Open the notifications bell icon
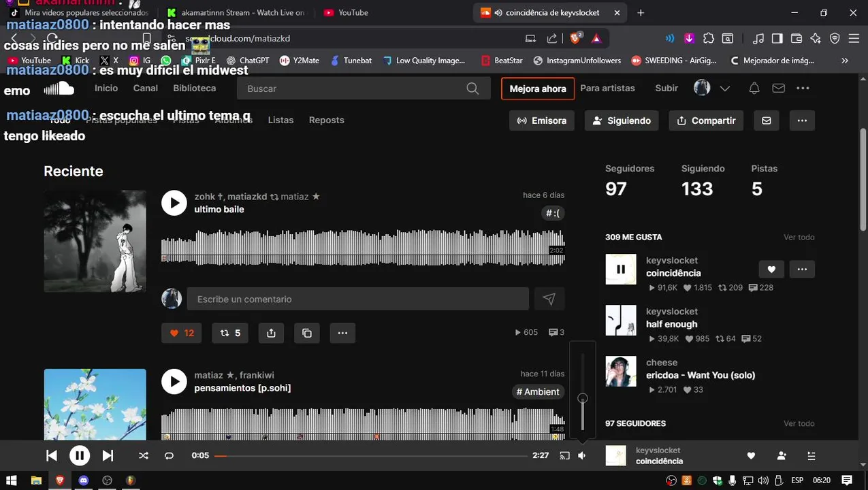This screenshot has width=868, height=490. pyautogui.click(x=754, y=88)
